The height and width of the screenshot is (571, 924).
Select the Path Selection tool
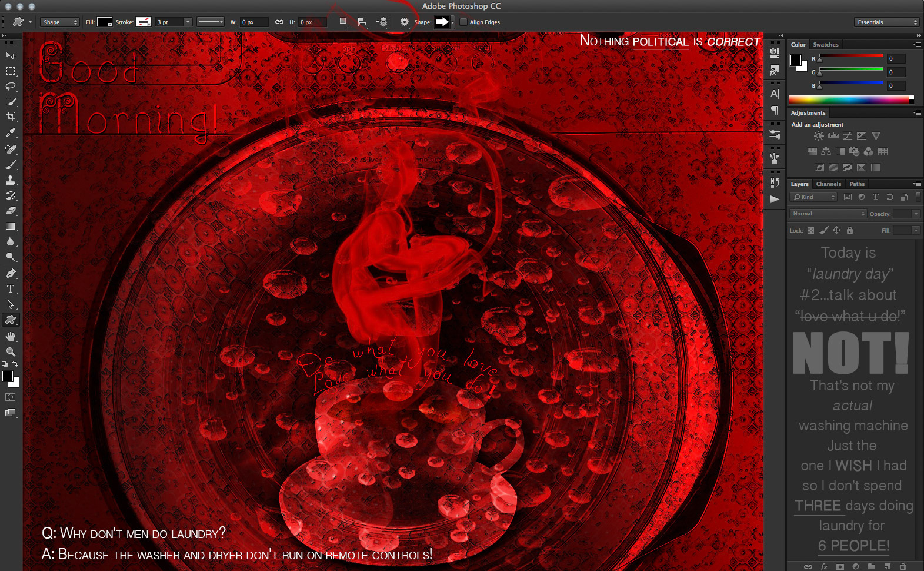11,304
